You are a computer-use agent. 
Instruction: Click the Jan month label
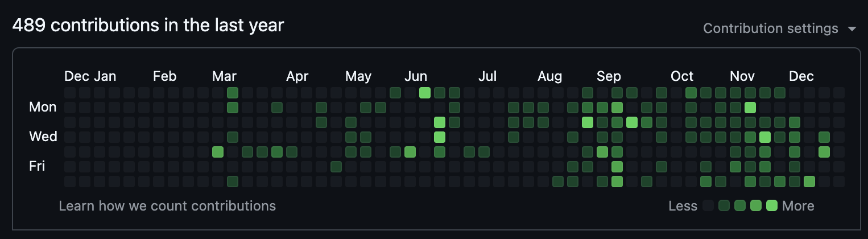click(x=105, y=76)
